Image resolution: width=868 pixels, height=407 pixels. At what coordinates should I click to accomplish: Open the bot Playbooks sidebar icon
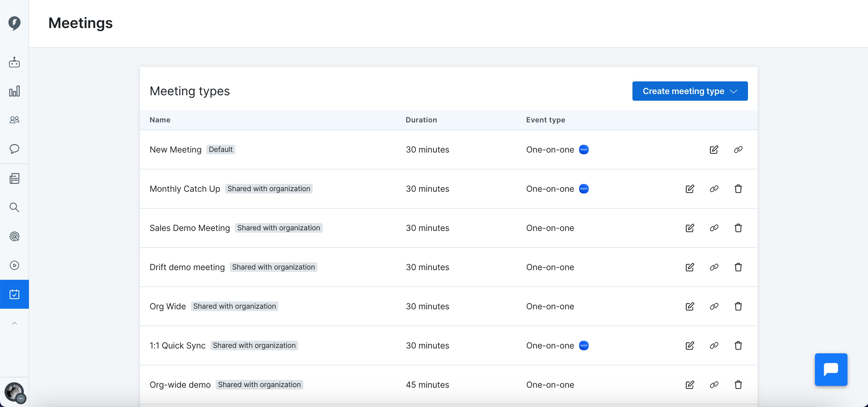click(14, 62)
